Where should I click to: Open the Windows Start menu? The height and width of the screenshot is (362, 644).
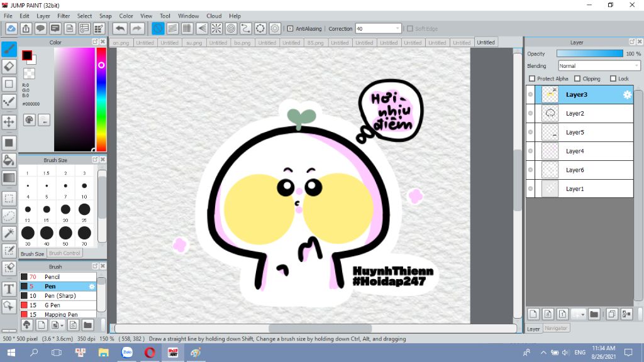11,353
